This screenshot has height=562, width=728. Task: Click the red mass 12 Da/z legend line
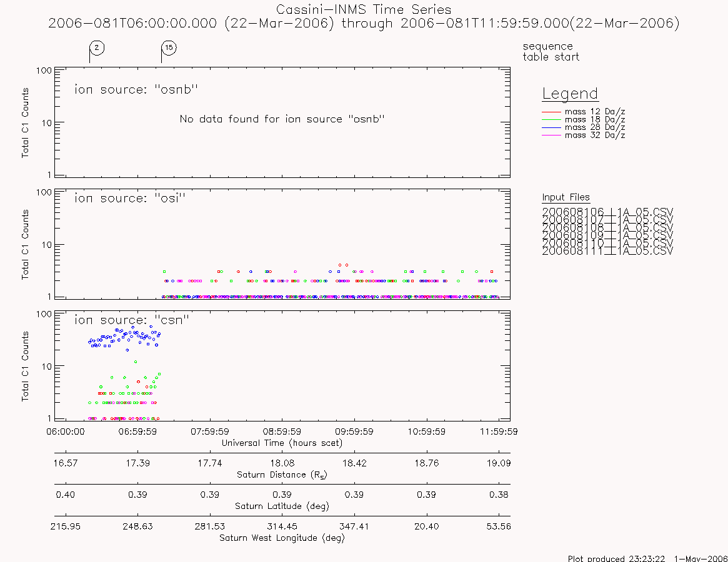pyautogui.click(x=552, y=112)
